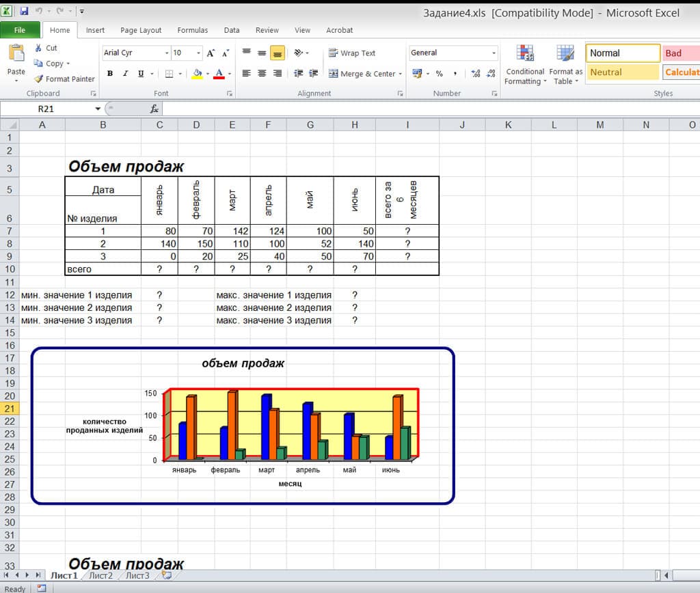Viewport: 700px width, 593px height.
Task: Click the Percent Style icon
Action: (x=439, y=73)
